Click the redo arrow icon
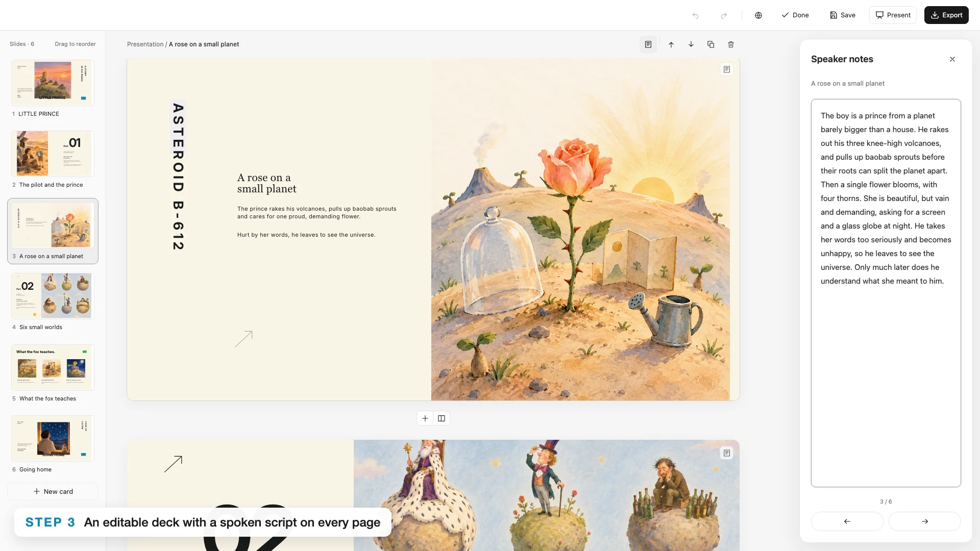980x551 pixels. pyautogui.click(x=724, y=15)
